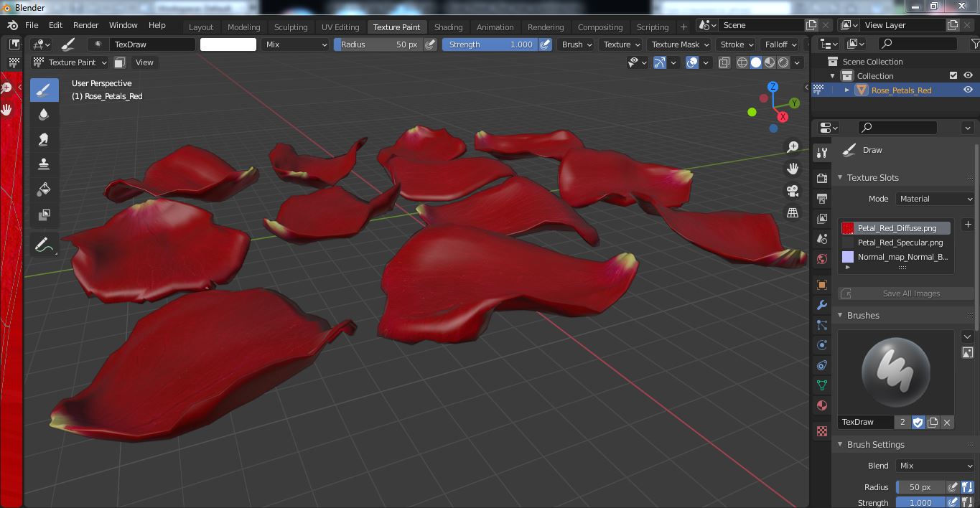Switch perspective/orthographic grid gizmo
980x508 pixels.
(x=793, y=213)
